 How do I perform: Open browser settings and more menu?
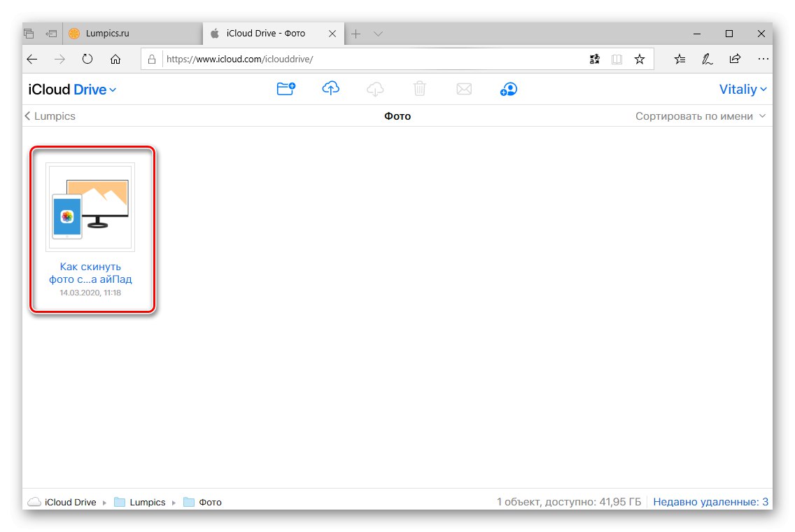[763, 59]
